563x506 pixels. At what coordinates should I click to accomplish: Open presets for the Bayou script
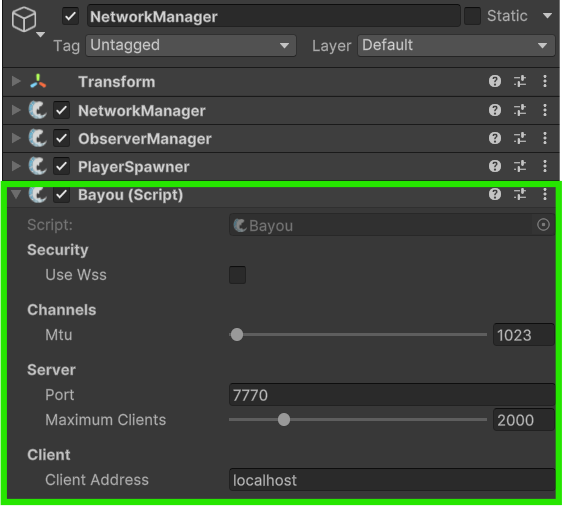[520, 194]
